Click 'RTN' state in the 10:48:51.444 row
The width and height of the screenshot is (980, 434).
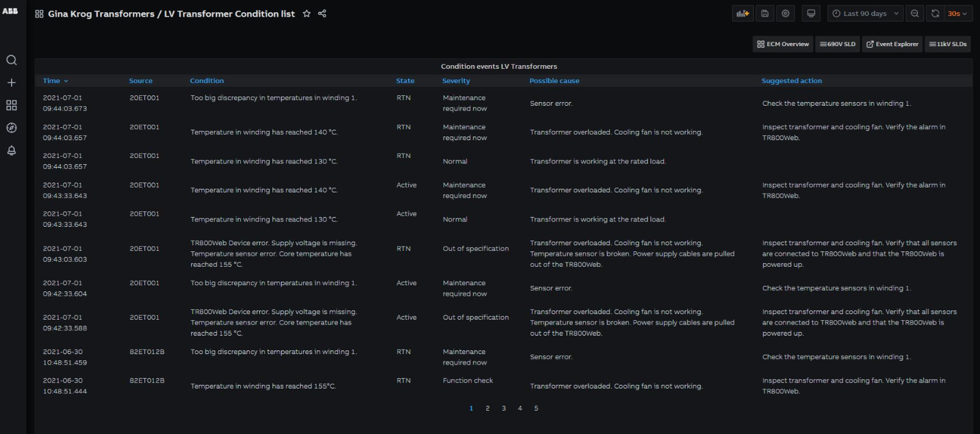point(403,381)
